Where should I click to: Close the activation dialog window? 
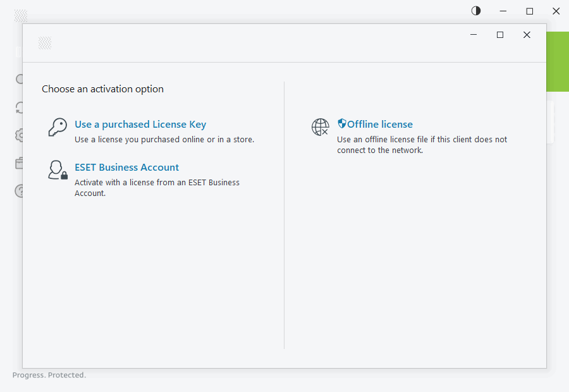pyautogui.click(x=527, y=35)
